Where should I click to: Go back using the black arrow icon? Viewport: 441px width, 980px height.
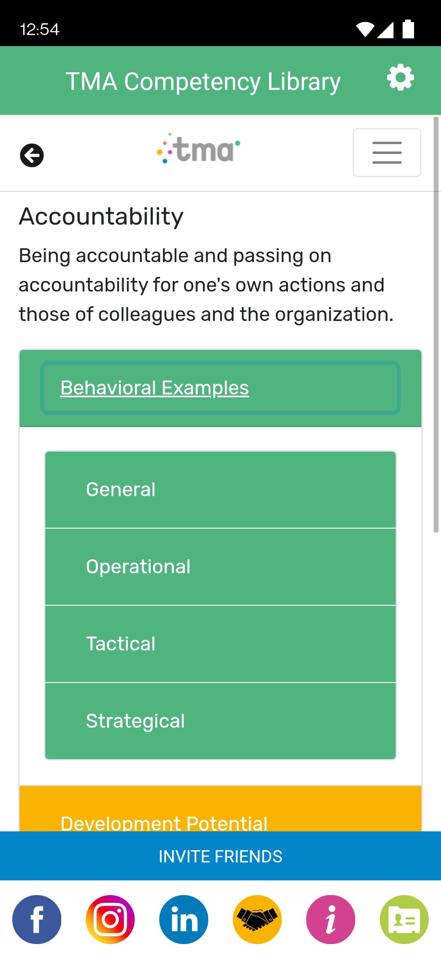[x=32, y=156]
